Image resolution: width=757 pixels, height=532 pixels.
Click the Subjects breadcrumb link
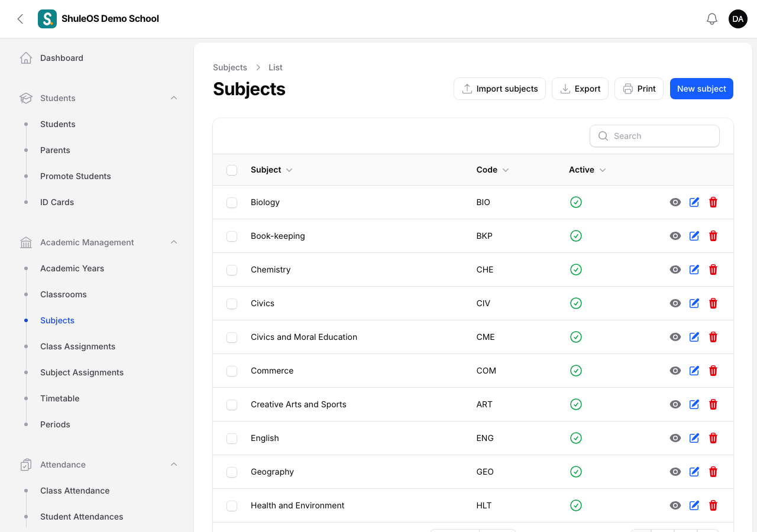(x=230, y=67)
